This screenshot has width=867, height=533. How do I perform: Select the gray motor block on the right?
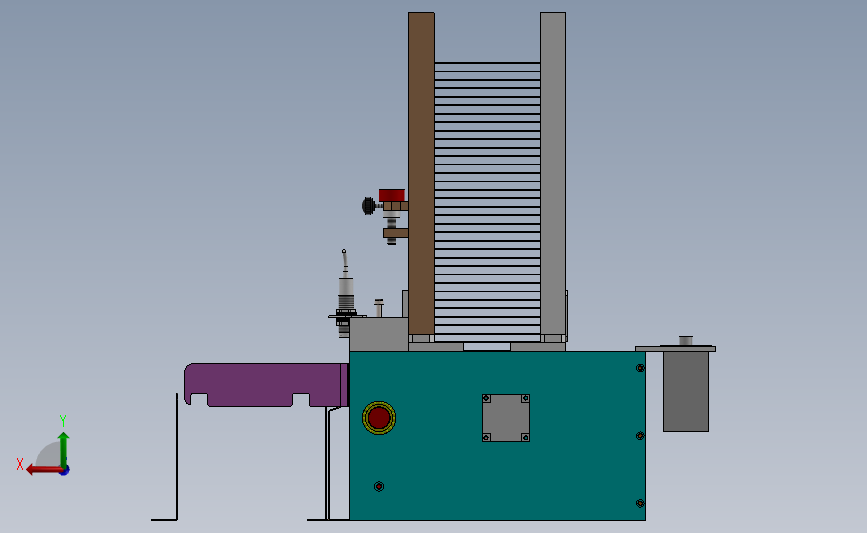pos(686,391)
